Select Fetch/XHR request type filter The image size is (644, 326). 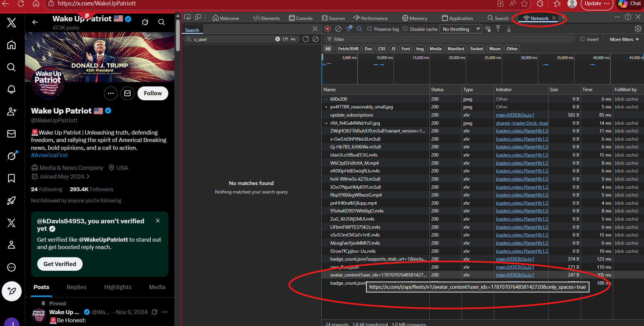348,49
